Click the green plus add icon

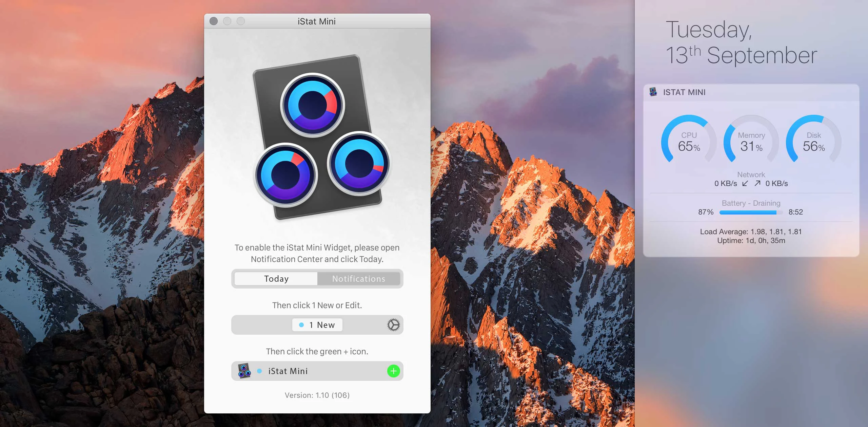(393, 371)
